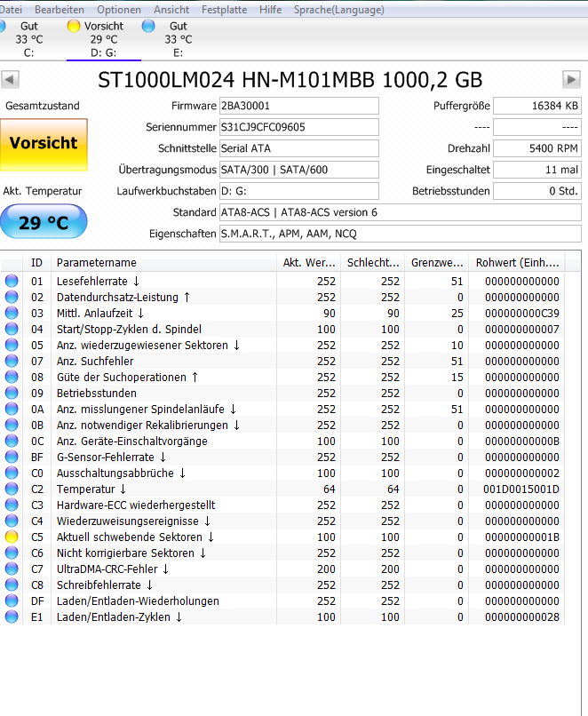
Task: Click the ID column header
Action: pos(36,263)
